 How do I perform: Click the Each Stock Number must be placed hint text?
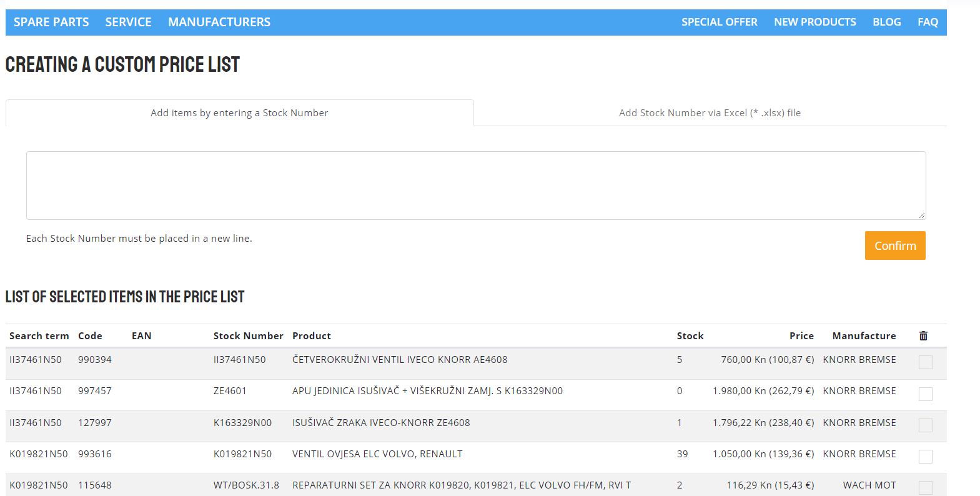pos(139,239)
